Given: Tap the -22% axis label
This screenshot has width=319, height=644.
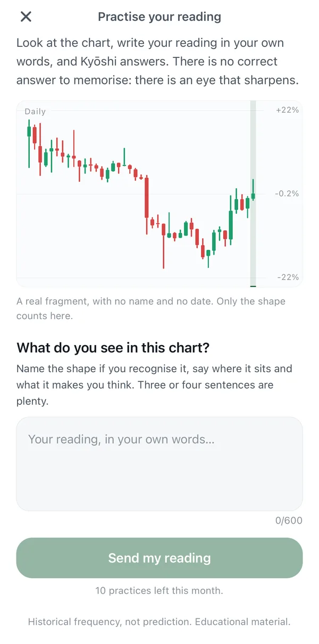Looking at the screenshot, I should click(288, 277).
